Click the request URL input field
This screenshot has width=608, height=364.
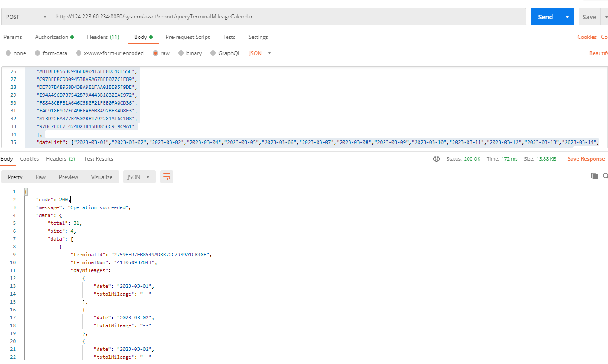(x=289, y=17)
